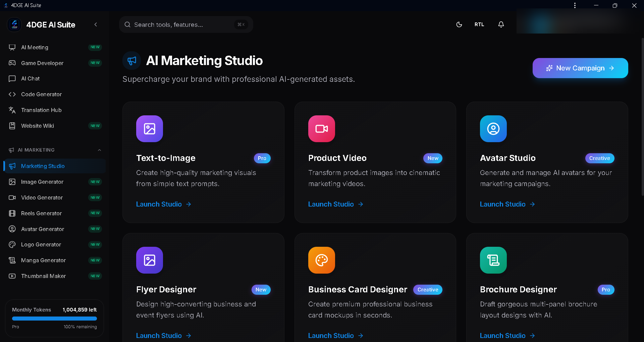The width and height of the screenshot is (644, 342).
Task: Click the Text-to-Image card icon
Action: (x=150, y=129)
